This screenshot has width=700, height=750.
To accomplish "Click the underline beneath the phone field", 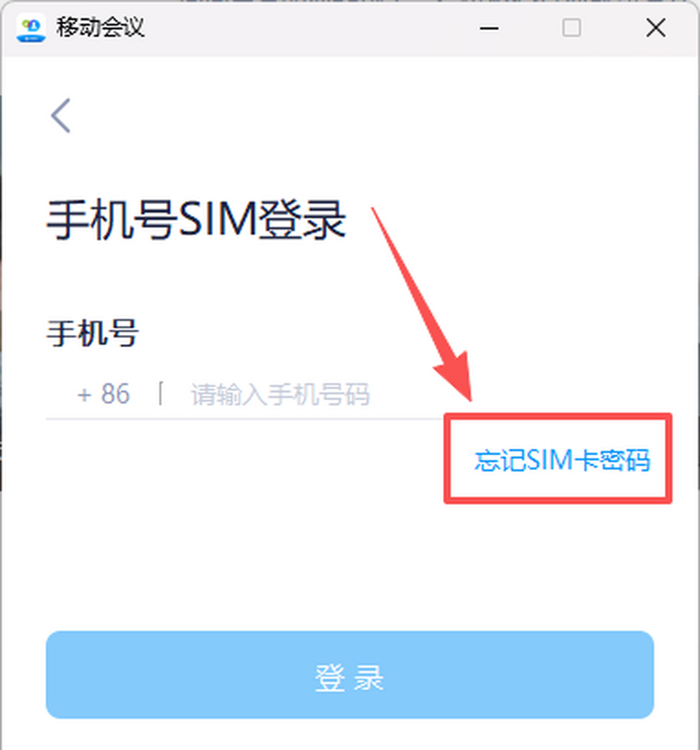I will [x=245, y=418].
